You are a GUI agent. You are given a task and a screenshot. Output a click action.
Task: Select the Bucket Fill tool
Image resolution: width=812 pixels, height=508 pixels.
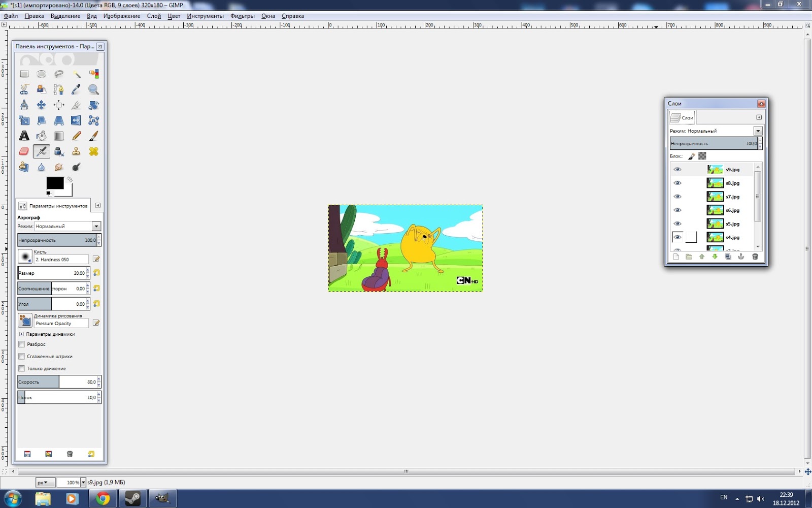click(x=41, y=136)
